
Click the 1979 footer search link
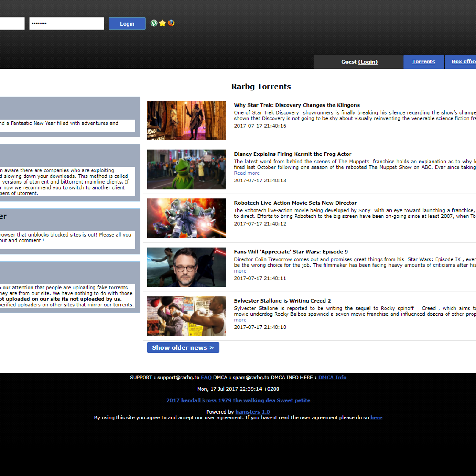click(x=225, y=400)
